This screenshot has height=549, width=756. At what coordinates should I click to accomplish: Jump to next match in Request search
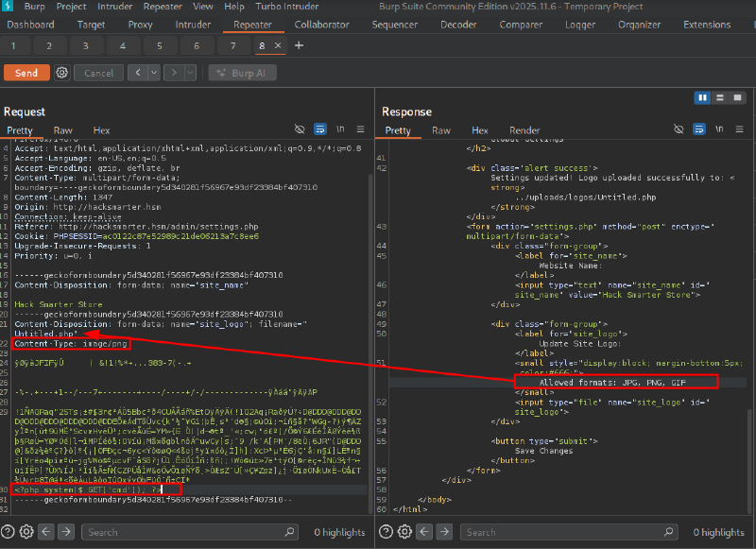click(66, 532)
